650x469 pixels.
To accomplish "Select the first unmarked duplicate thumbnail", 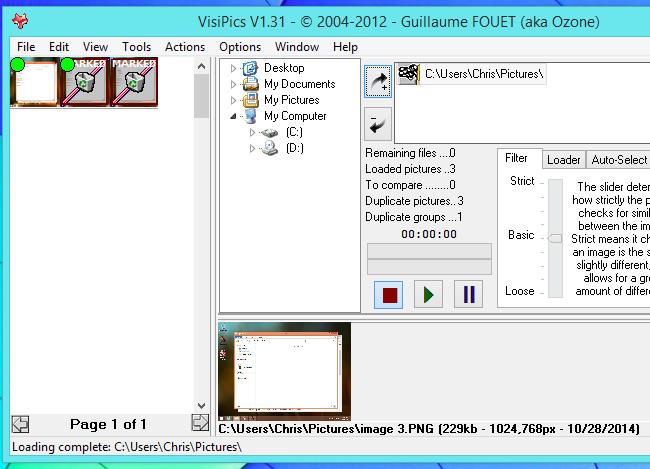I will tap(34, 83).
